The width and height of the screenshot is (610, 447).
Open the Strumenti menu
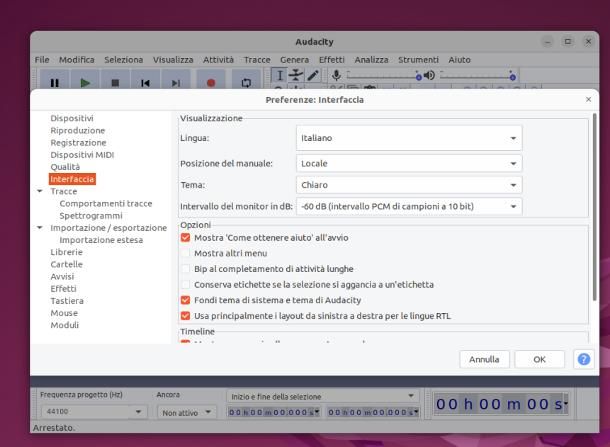(418, 60)
